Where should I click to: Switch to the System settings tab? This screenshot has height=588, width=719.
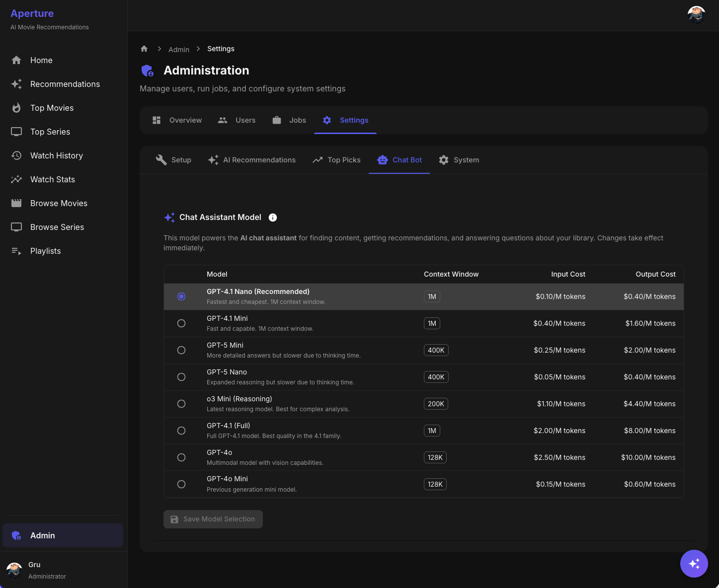tap(459, 160)
